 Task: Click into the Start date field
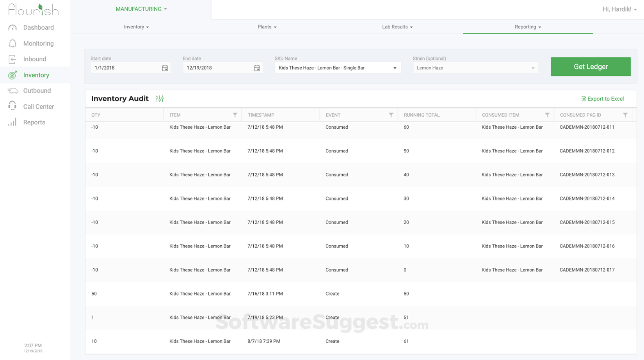[125, 68]
